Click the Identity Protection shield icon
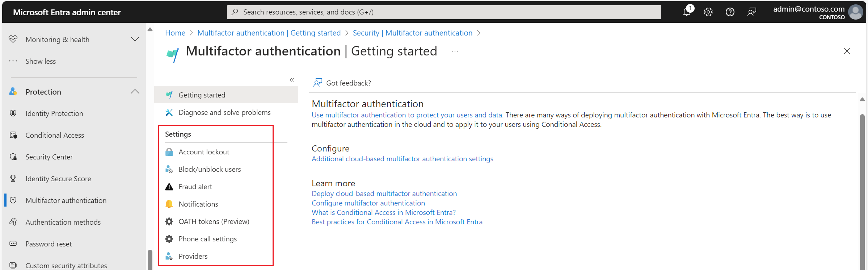Image resolution: width=868 pixels, height=270 pixels. [13, 113]
